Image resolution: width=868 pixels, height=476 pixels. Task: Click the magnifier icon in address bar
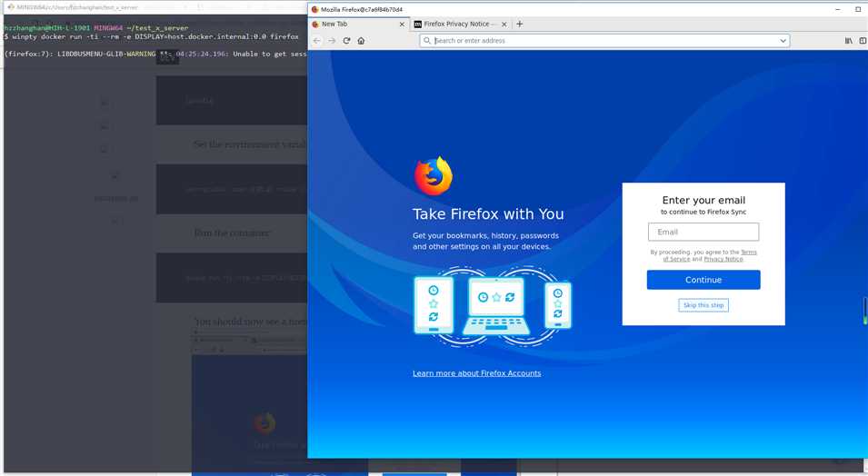(427, 40)
